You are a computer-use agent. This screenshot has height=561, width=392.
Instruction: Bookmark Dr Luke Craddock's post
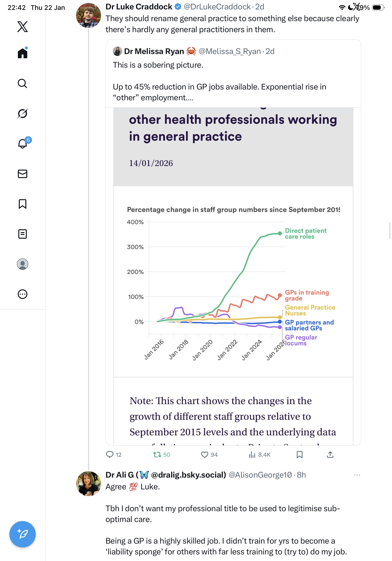coord(299,455)
